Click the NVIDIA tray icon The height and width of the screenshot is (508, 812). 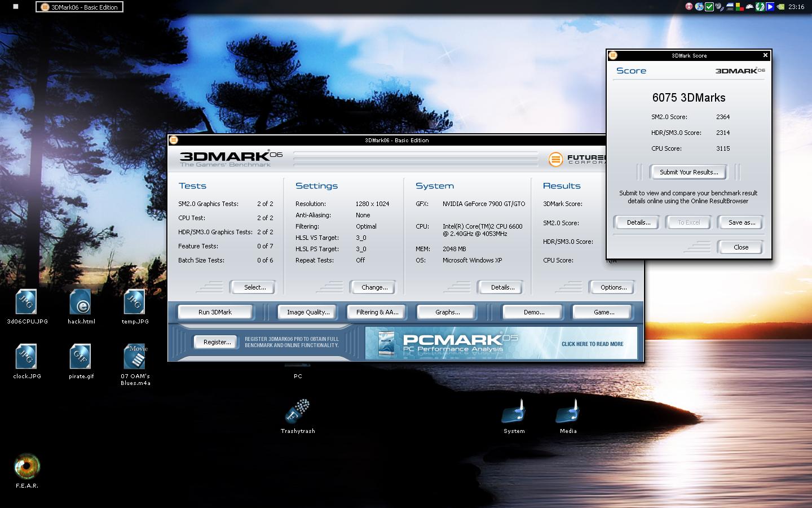pos(780,7)
